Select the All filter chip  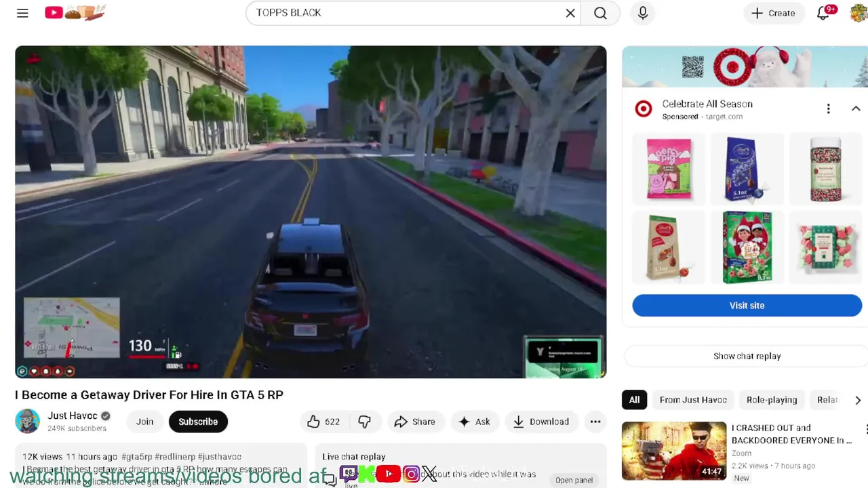coord(634,400)
